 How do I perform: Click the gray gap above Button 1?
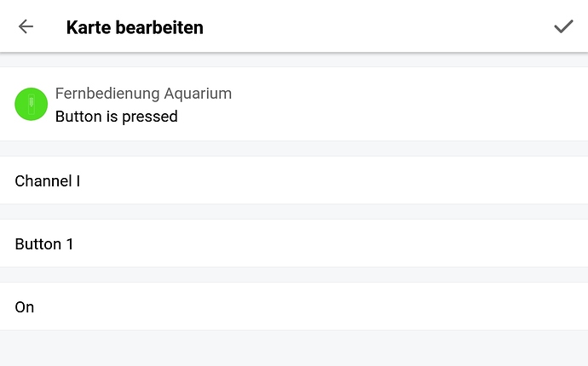coord(294,212)
